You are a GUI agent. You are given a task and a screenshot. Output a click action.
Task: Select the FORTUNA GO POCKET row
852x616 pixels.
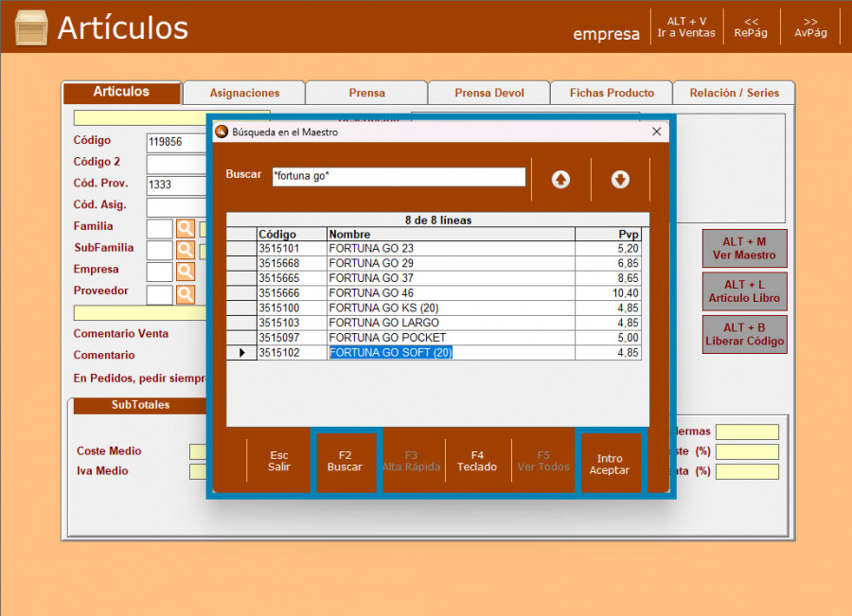click(386, 338)
